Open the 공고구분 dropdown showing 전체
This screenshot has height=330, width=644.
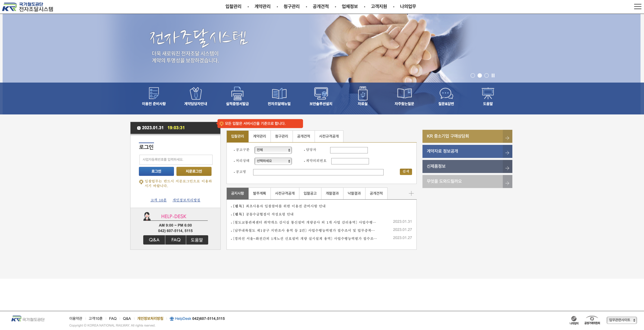(x=273, y=150)
